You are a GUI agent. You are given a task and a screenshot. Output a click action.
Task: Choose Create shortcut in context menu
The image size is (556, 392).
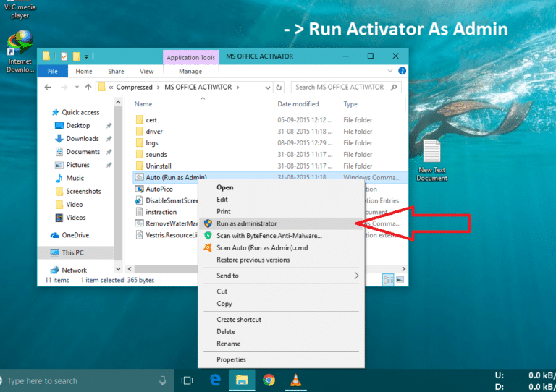coord(281,320)
